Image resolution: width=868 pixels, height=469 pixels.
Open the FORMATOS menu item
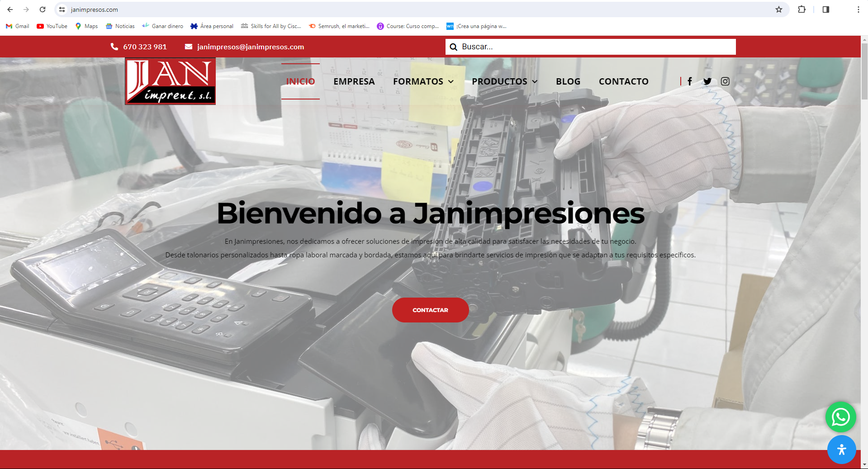(x=418, y=81)
